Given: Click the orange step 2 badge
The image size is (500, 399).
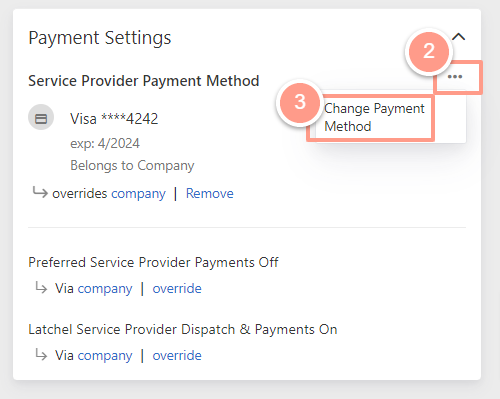Looking at the screenshot, I should click(x=429, y=51).
